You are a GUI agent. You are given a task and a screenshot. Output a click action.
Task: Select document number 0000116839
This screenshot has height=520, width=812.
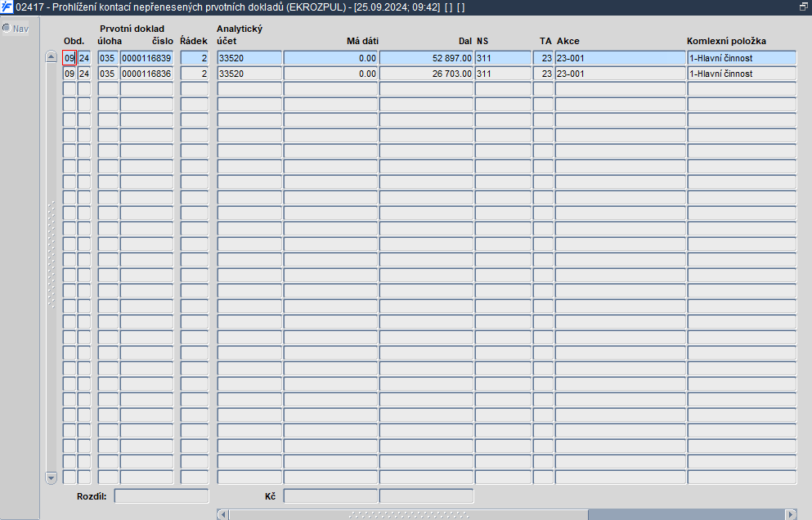pos(146,58)
